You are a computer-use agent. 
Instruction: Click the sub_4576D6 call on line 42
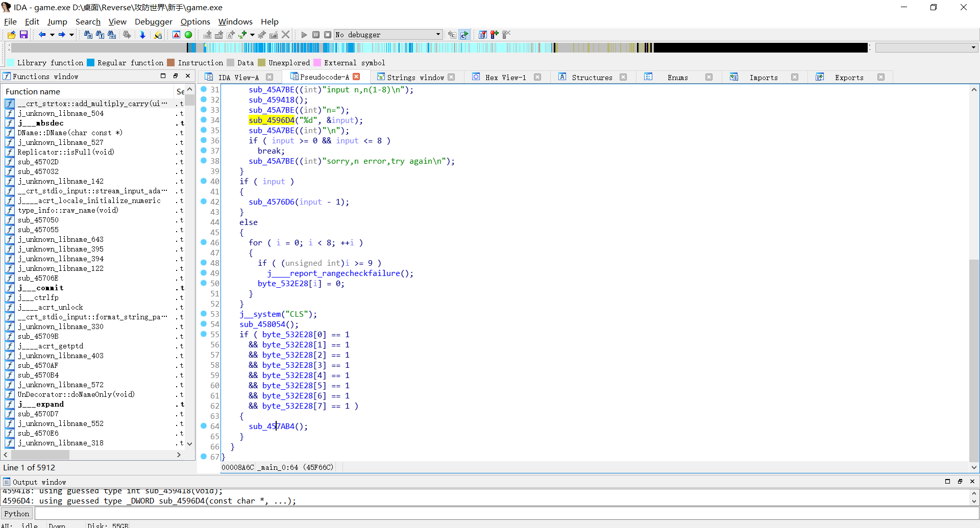coord(272,202)
